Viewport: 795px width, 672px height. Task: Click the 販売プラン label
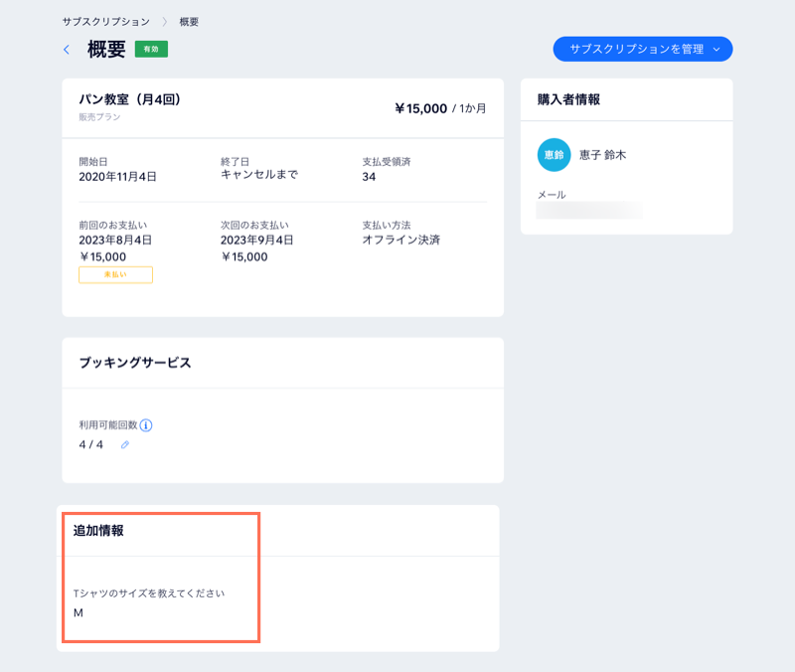pyautogui.click(x=99, y=117)
